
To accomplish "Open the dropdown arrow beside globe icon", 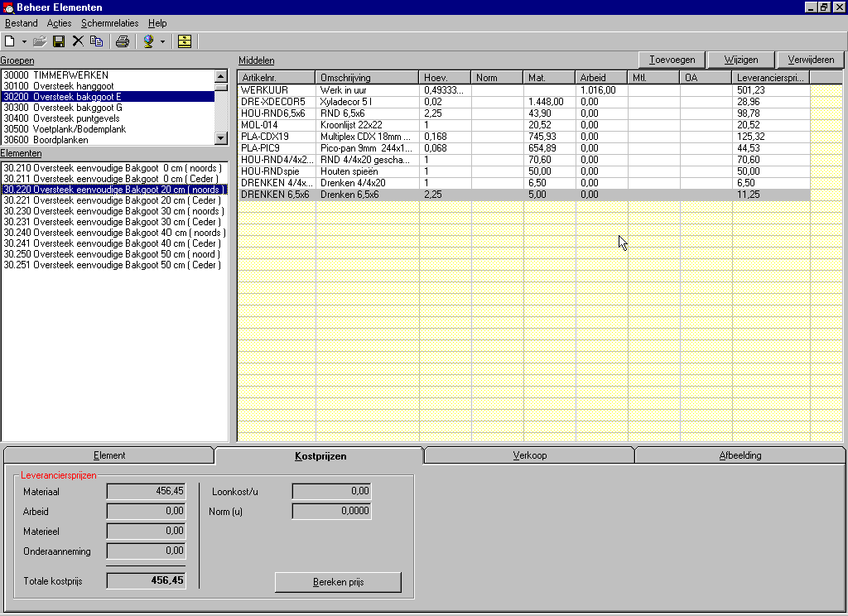I will pos(162,41).
